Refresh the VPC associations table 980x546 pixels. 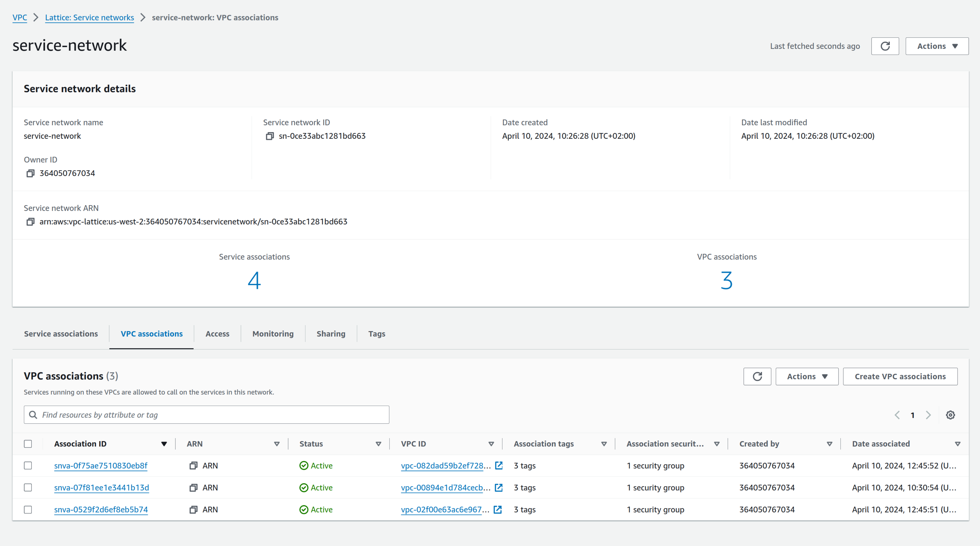[x=757, y=376]
